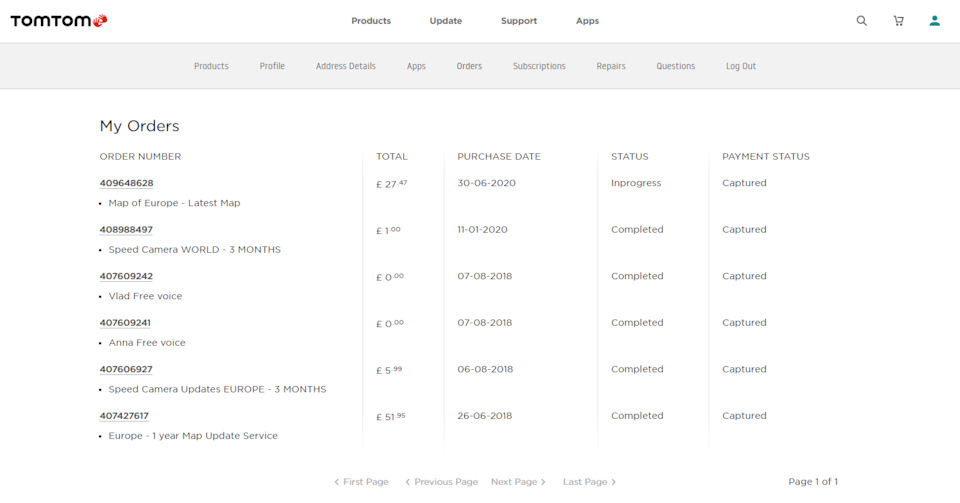This screenshot has width=960, height=503.
Task: Open order number 407427617
Action: [x=124, y=415]
